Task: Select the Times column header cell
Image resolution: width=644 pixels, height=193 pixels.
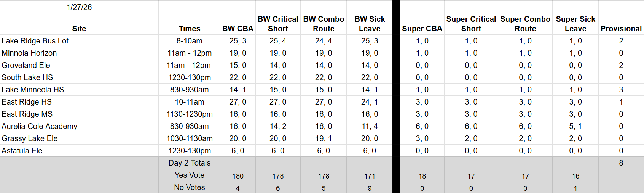Action: pos(190,29)
